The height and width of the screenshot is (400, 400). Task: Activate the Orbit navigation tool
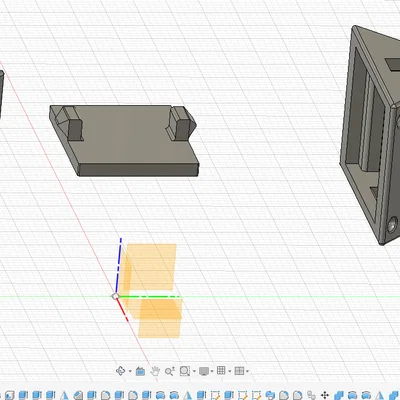coord(121,371)
